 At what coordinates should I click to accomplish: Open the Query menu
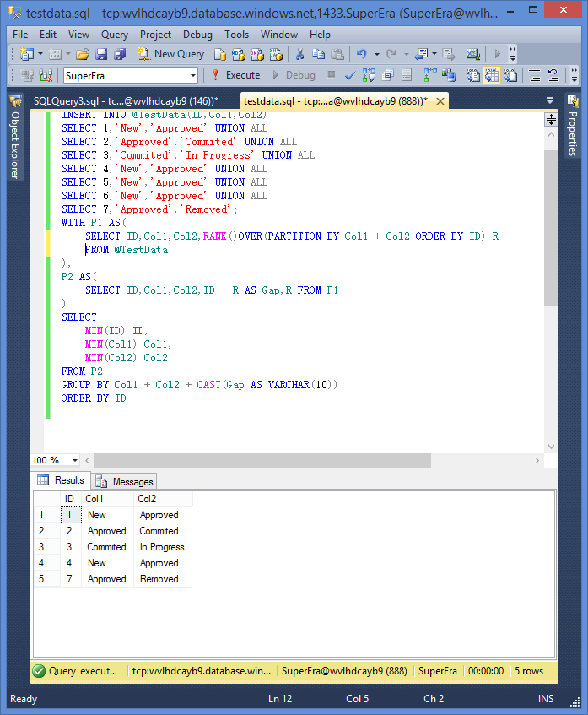point(115,35)
